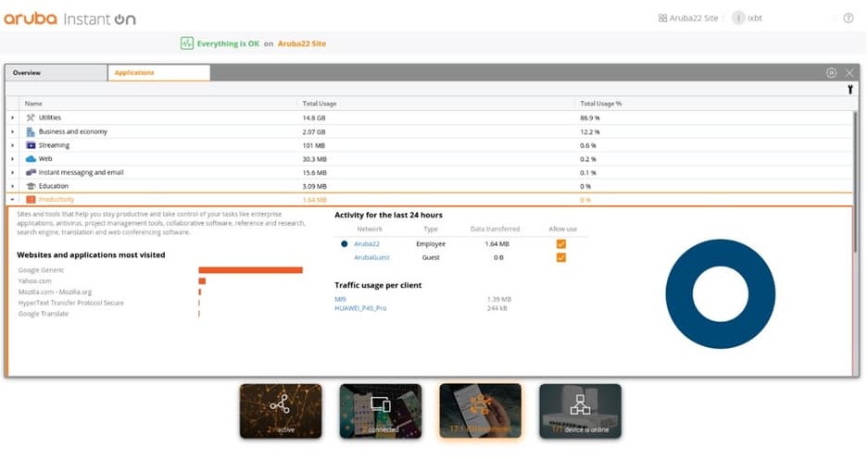Uncheck Allow use for ArubaGuest network
Screen dimensions: 868x459
560,257
